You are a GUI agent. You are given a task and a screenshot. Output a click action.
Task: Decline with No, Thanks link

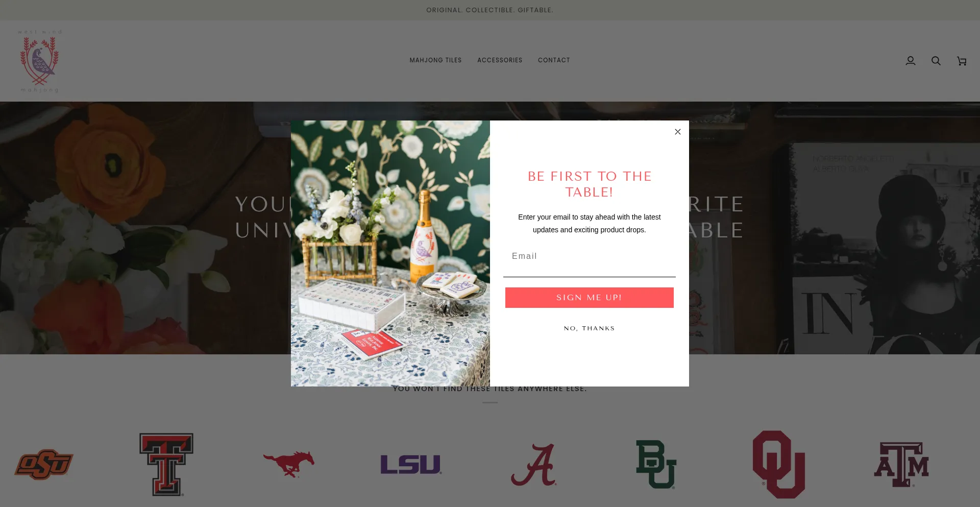(589, 328)
